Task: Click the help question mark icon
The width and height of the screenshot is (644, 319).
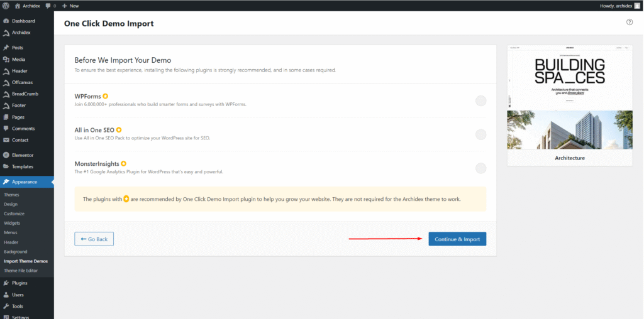Action: pos(630,22)
